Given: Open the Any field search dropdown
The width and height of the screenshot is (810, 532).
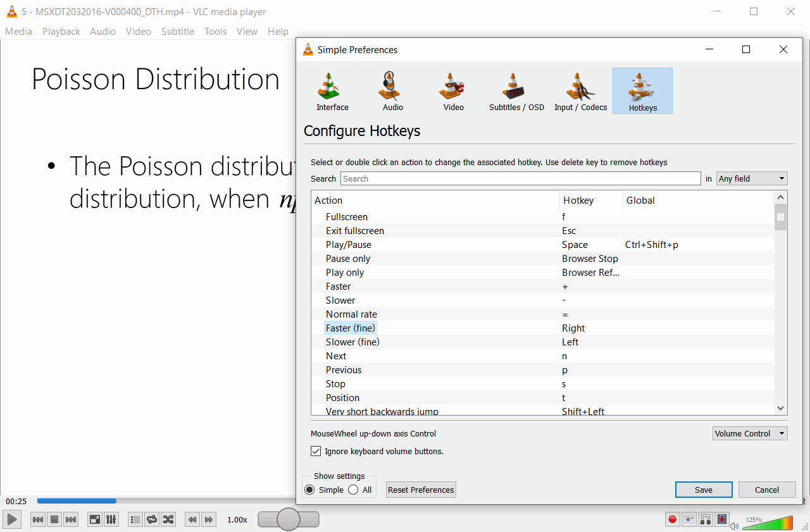Looking at the screenshot, I should point(752,179).
